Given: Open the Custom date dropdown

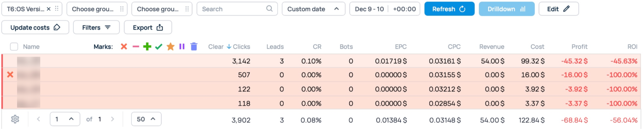Looking at the screenshot, I should tap(314, 9).
